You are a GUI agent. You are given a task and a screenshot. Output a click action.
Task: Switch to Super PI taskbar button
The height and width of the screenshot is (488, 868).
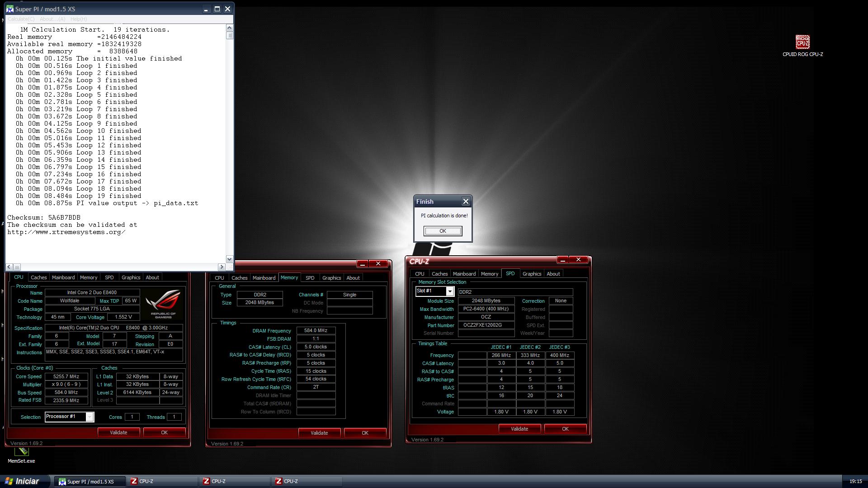click(x=90, y=482)
